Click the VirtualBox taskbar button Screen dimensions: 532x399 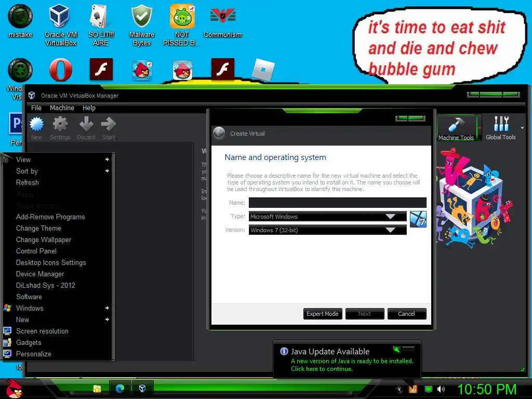click(142, 389)
